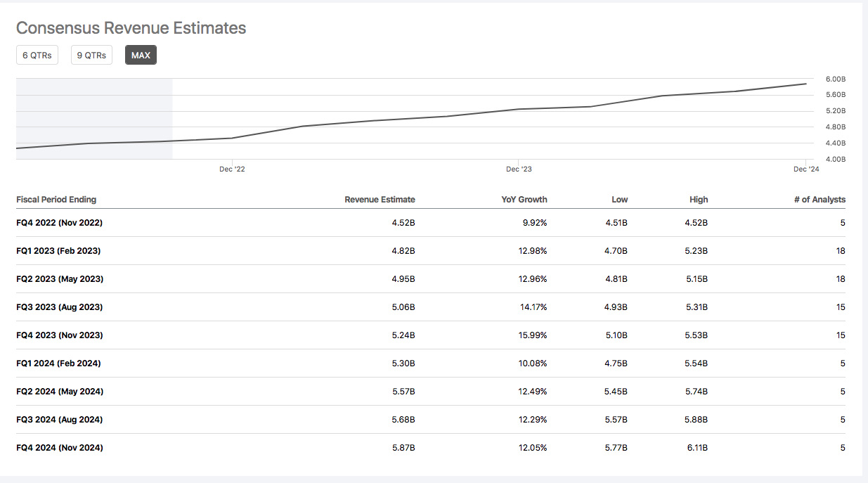Viewport: 868px width, 483px height.
Task: Click the Revenue Estimate column header
Action: 380,200
